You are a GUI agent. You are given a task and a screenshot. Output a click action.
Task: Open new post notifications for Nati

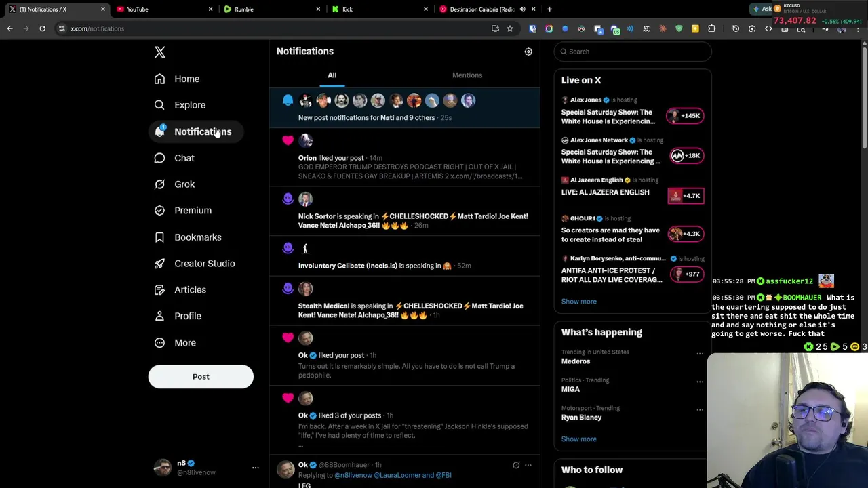click(x=405, y=108)
